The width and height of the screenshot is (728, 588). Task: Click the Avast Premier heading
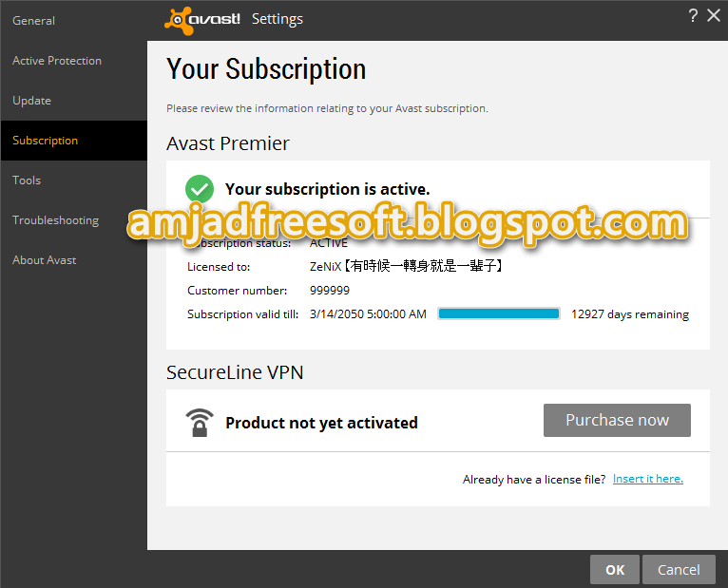tap(227, 143)
